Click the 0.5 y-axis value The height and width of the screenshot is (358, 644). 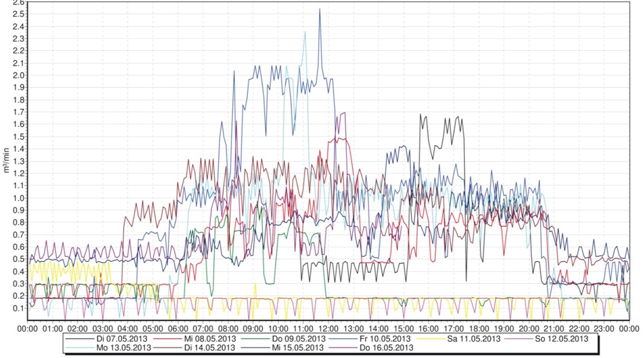click(19, 259)
